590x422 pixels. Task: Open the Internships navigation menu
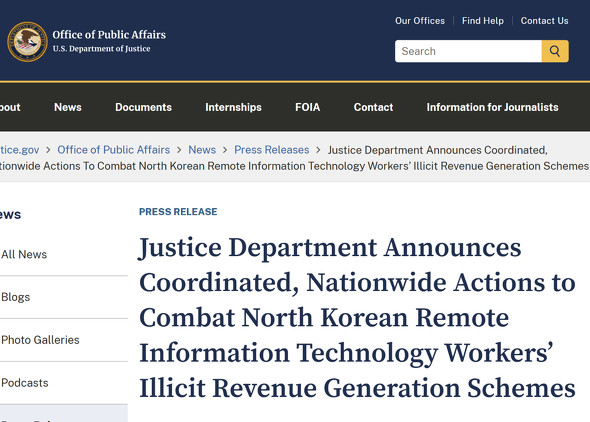click(233, 107)
